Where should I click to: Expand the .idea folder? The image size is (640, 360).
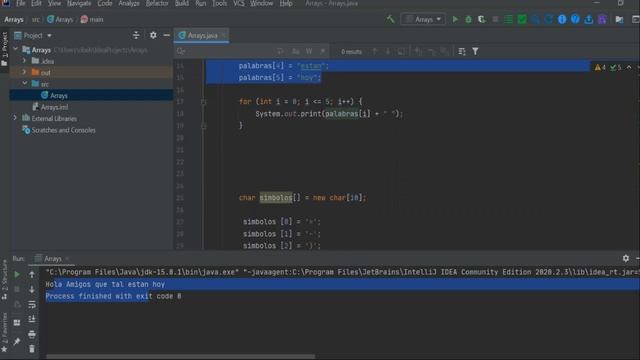tap(24, 61)
